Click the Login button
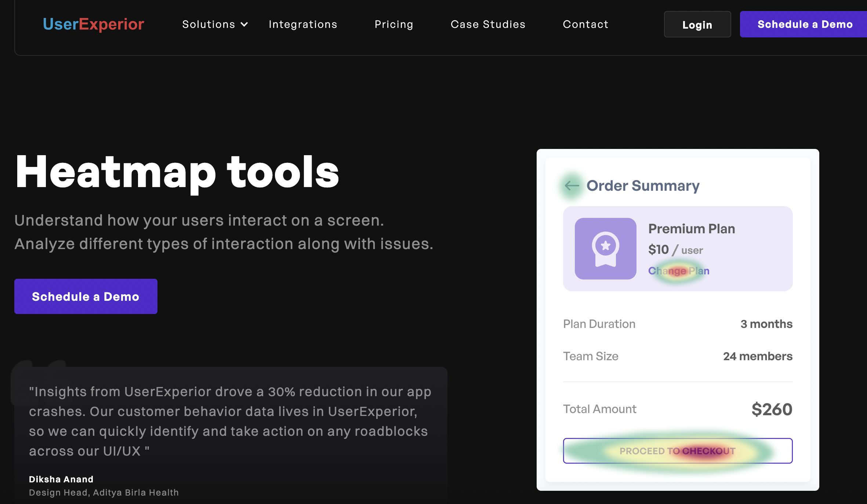The image size is (867, 504). click(x=697, y=24)
